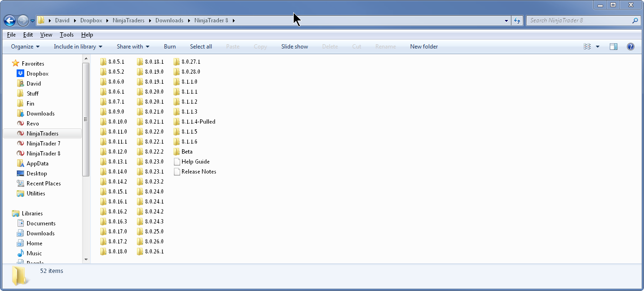644x291 pixels.
Task: Select the Beta folder
Action: click(x=183, y=152)
